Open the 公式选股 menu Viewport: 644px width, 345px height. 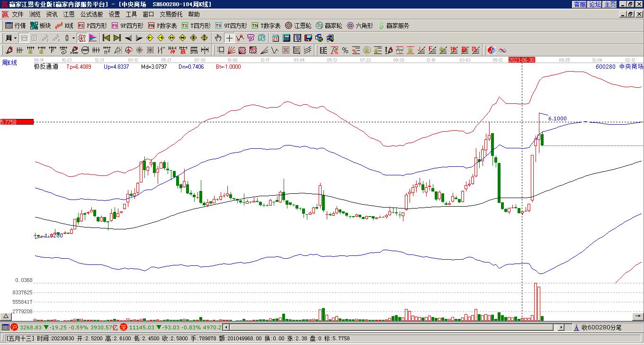click(91, 14)
